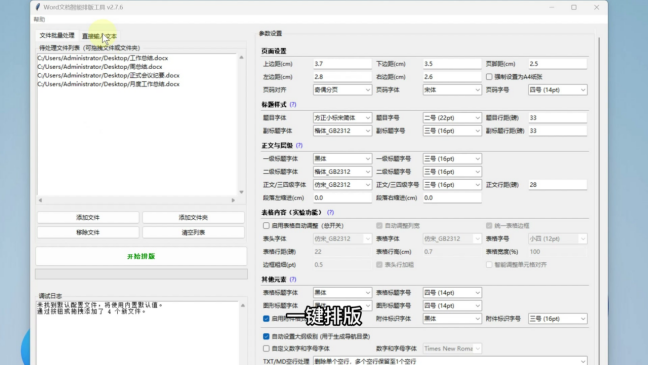This screenshot has width=648, height=365.
Task: Open 图形标题字号 dropdown 四号 (14pt)
Action: coord(452,305)
